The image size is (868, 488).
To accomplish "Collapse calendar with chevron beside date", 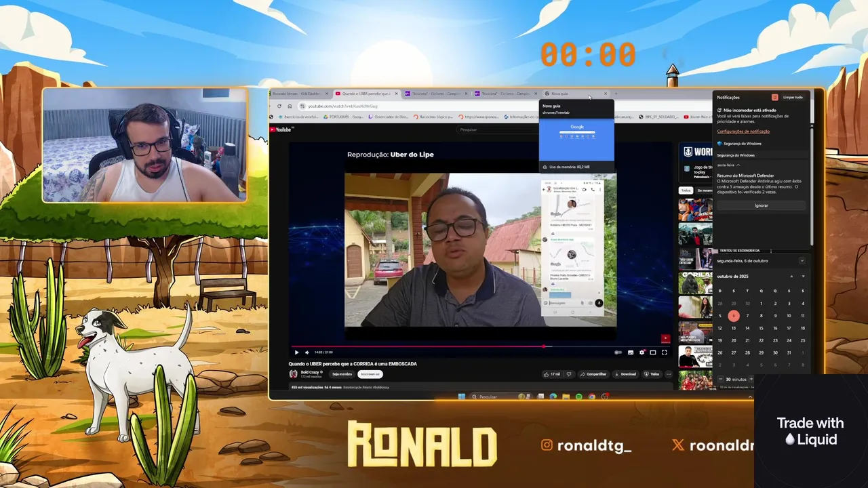I will click(802, 261).
